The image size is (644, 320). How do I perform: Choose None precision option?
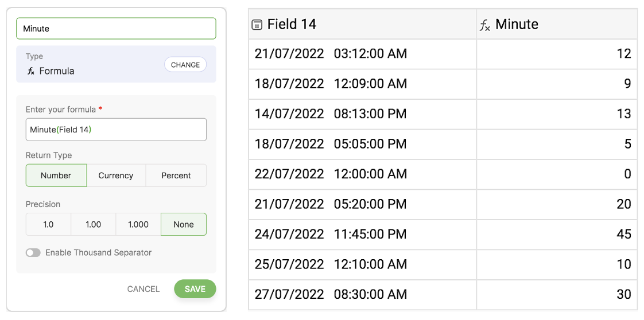[184, 225]
